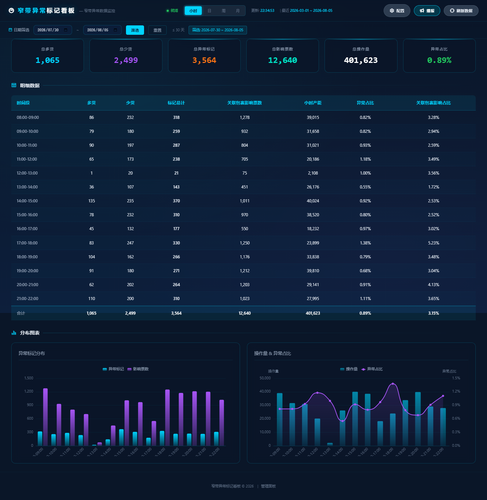Switch to the 月 granularity tab
This screenshot has height=500, width=487.
click(x=238, y=11)
